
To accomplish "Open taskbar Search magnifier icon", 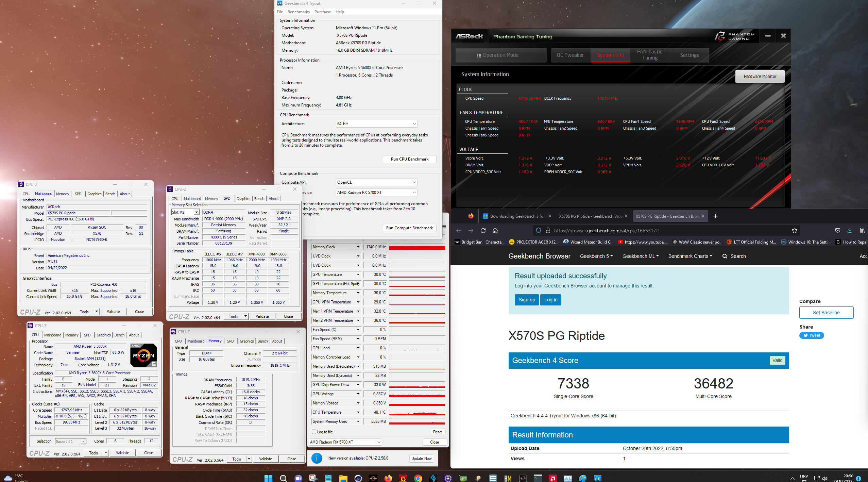I will 283,478.
